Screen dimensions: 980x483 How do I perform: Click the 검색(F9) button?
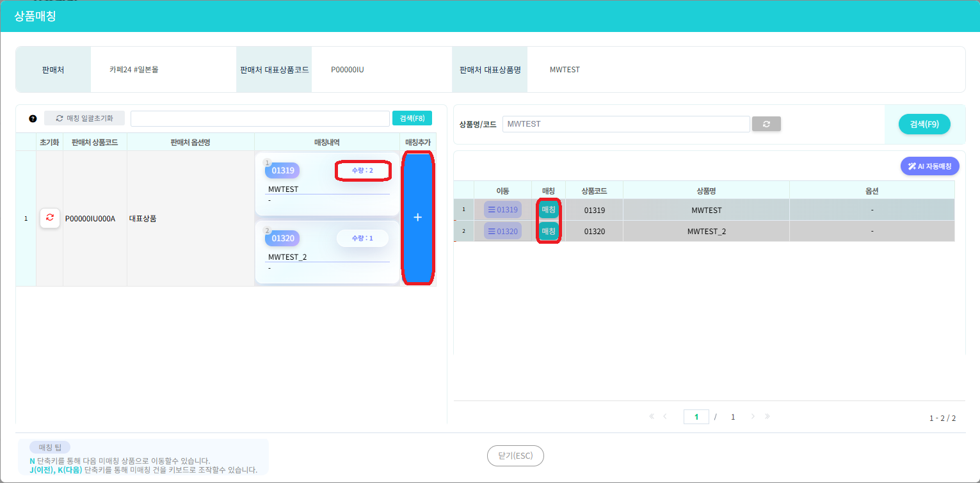[924, 124]
